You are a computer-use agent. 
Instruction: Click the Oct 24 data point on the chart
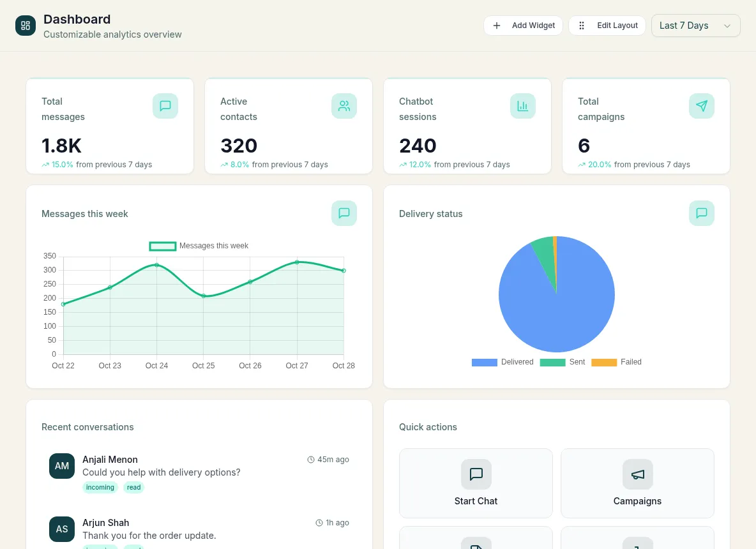(156, 265)
